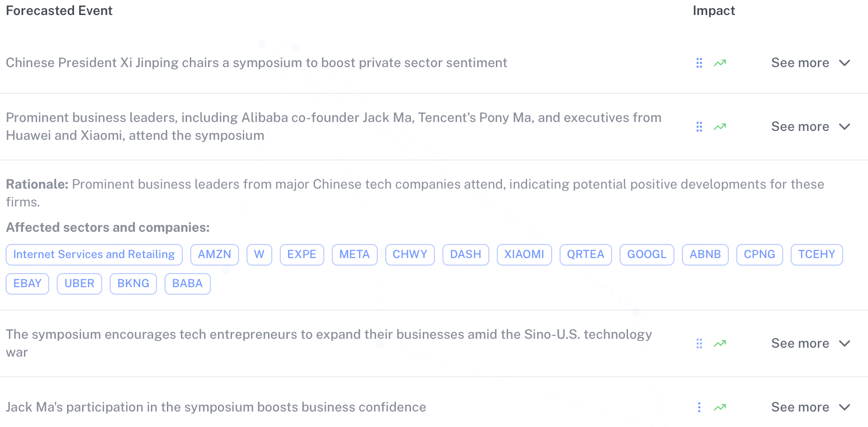Click the BABA ticker tag
Image resolution: width=868 pixels, height=427 pixels.
click(x=187, y=283)
